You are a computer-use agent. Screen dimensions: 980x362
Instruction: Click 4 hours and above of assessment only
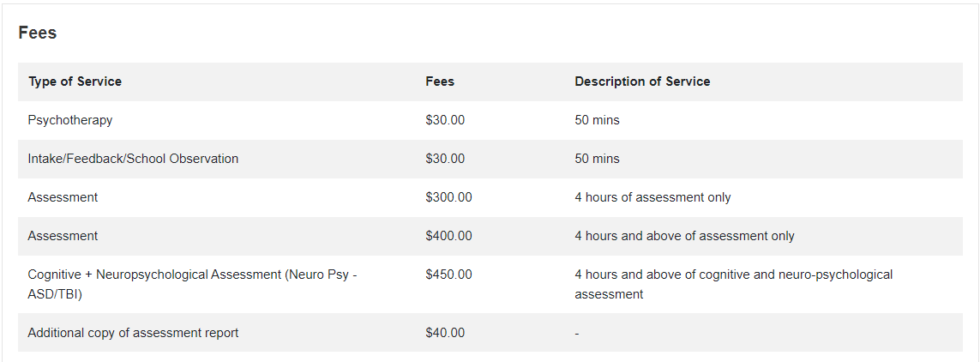(684, 237)
